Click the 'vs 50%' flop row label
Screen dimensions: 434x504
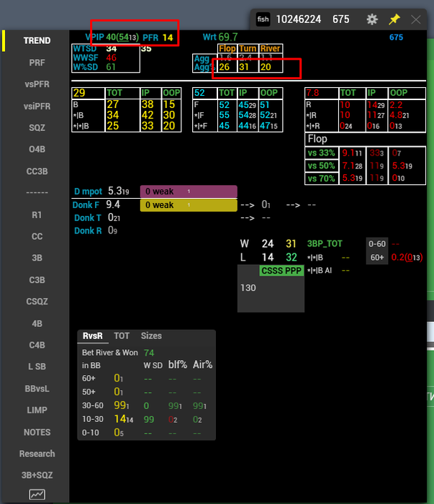pos(321,166)
